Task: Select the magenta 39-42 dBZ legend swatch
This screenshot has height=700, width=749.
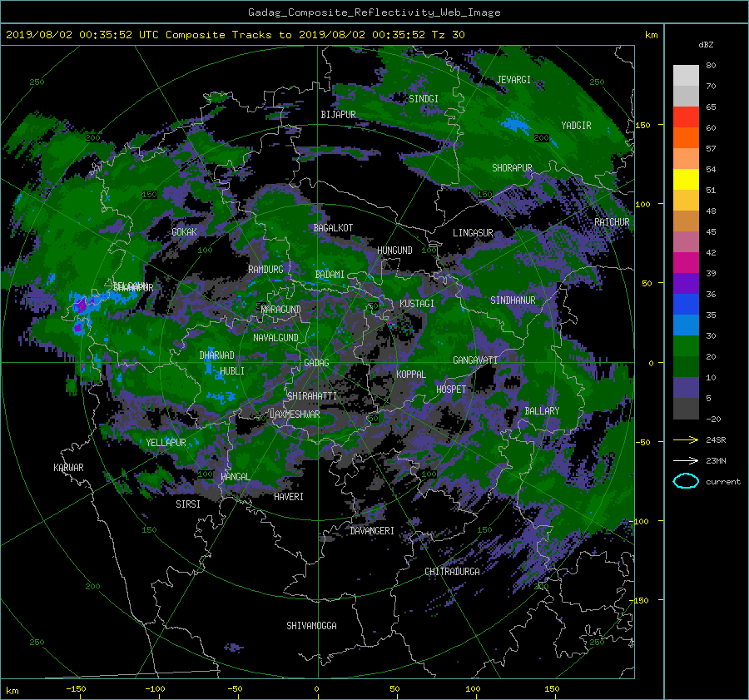Action: (x=686, y=262)
